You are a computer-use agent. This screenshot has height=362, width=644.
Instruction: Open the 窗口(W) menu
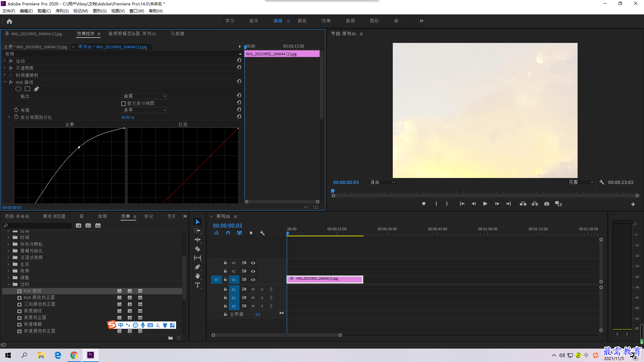pos(137,11)
